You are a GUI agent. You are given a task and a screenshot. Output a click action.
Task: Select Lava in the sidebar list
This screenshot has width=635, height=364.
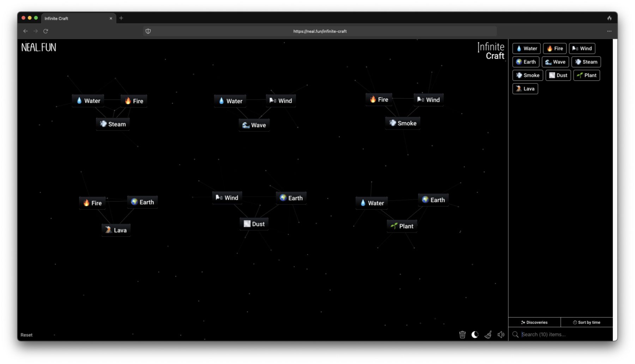(525, 89)
